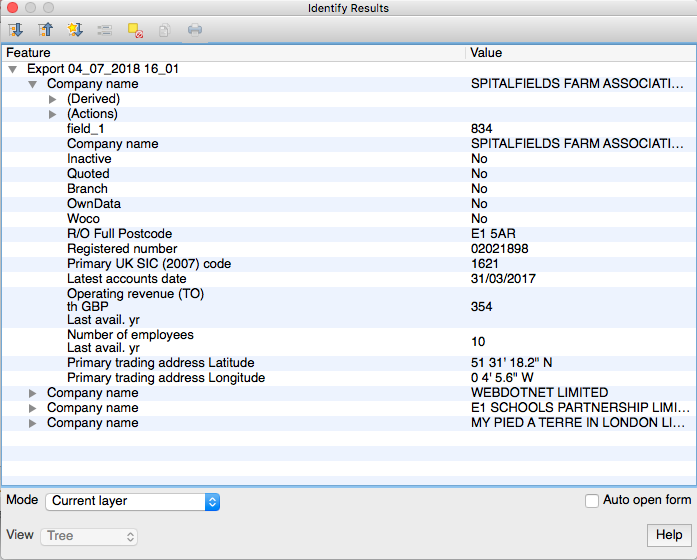Select the Operating revenue (TO) row
The height and width of the screenshot is (560, 697).
349,307
